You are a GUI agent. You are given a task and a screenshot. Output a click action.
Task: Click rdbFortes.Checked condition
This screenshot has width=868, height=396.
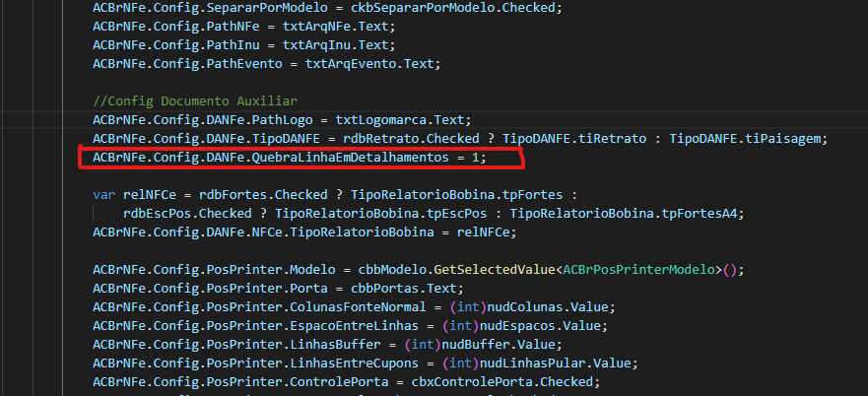tap(263, 195)
